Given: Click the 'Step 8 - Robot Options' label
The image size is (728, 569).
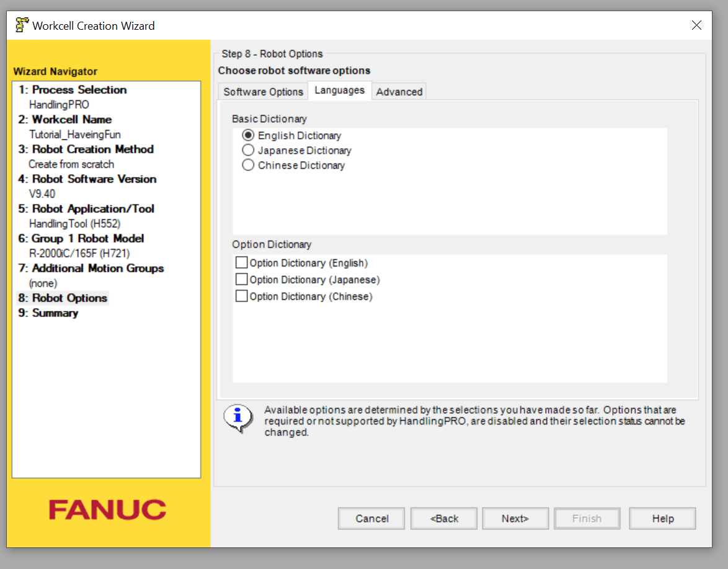Looking at the screenshot, I should [272, 53].
